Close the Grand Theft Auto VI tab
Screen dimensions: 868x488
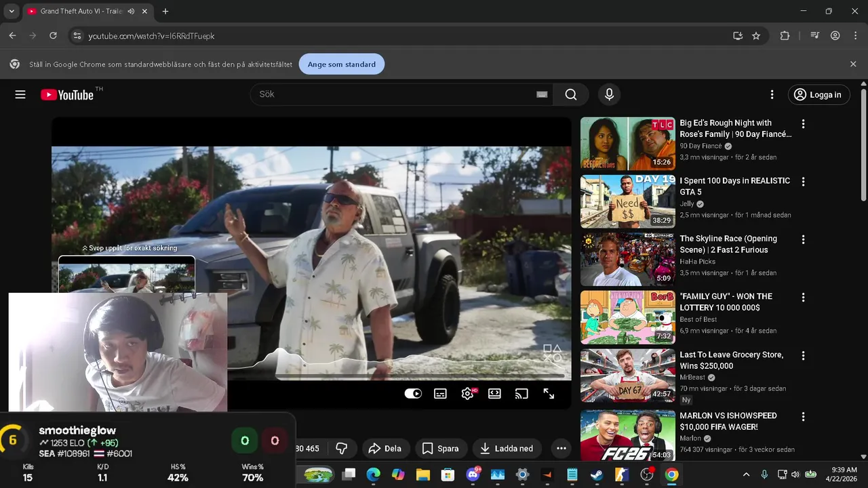144,12
